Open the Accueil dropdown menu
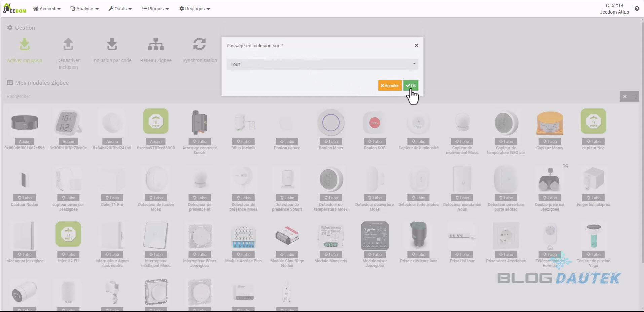 [x=47, y=9]
